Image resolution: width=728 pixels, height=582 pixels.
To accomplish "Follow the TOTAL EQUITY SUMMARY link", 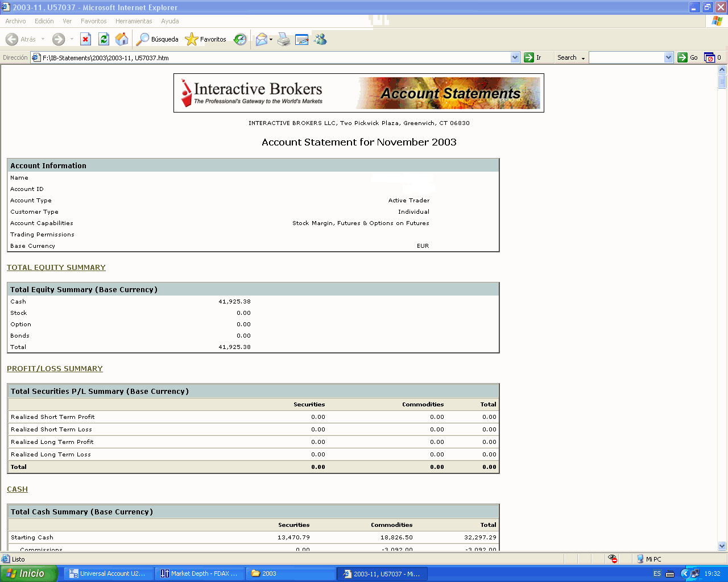I will pyautogui.click(x=56, y=268).
